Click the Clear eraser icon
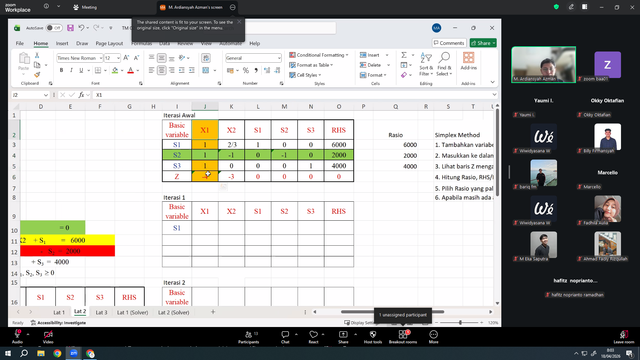This screenshot has height=360, width=640. (404, 75)
